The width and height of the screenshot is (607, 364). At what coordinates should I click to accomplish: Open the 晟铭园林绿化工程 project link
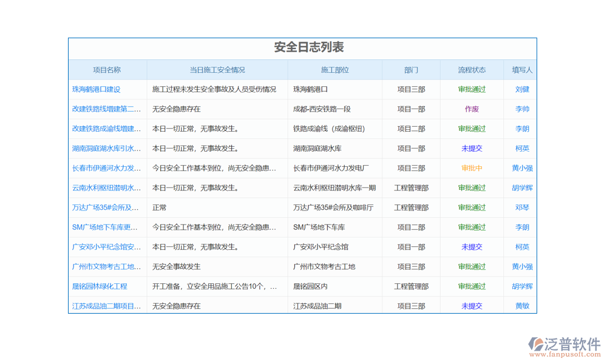point(100,286)
